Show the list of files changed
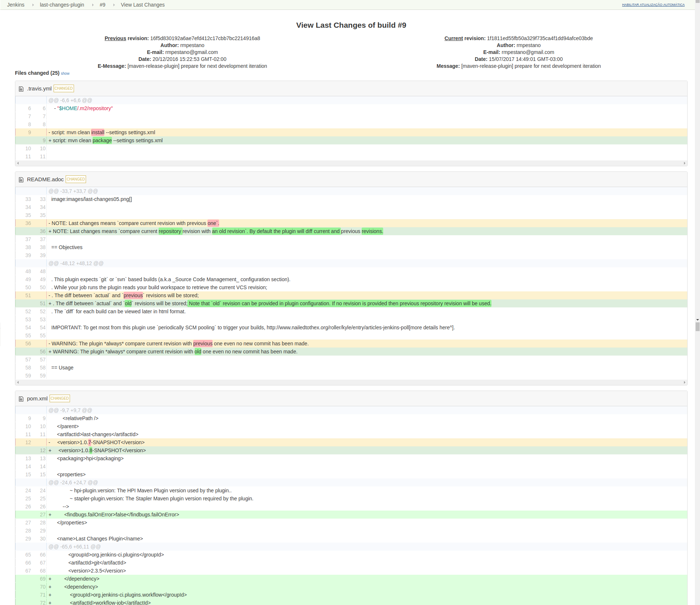This screenshot has height=605, width=700. click(x=65, y=74)
